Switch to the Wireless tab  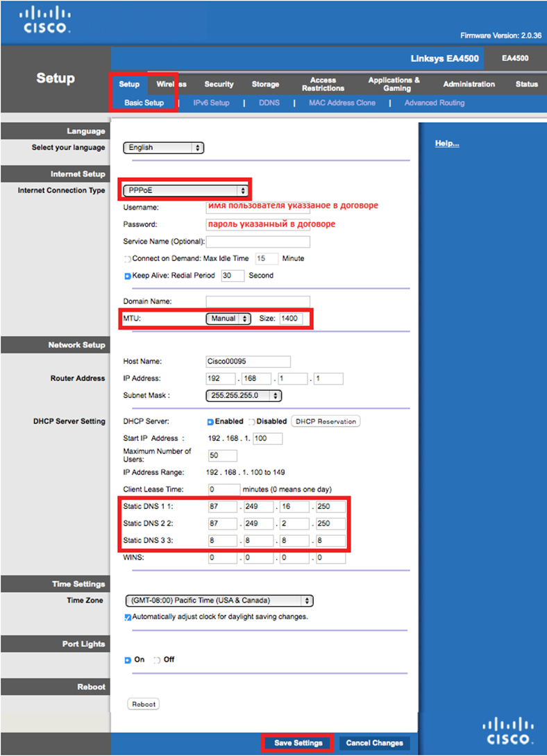point(171,84)
